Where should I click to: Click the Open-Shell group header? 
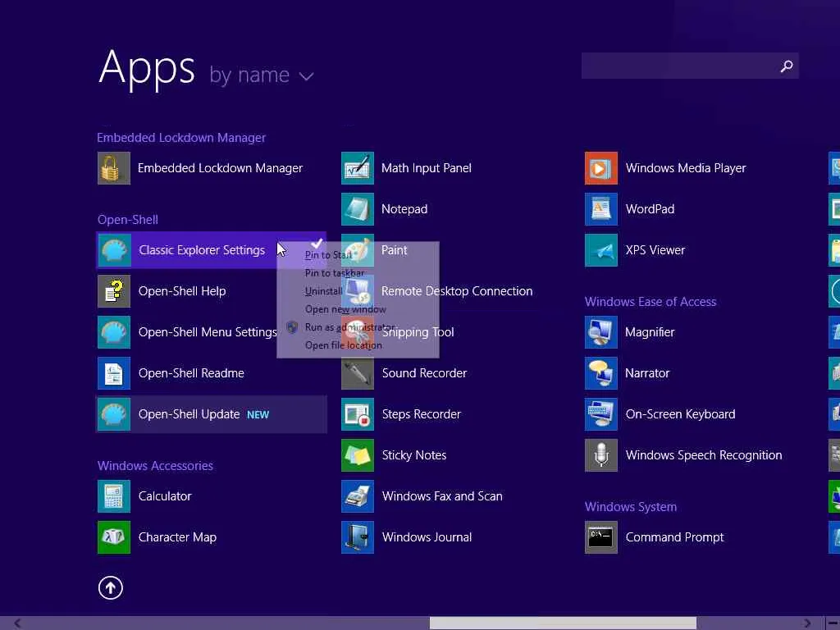coord(127,220)
